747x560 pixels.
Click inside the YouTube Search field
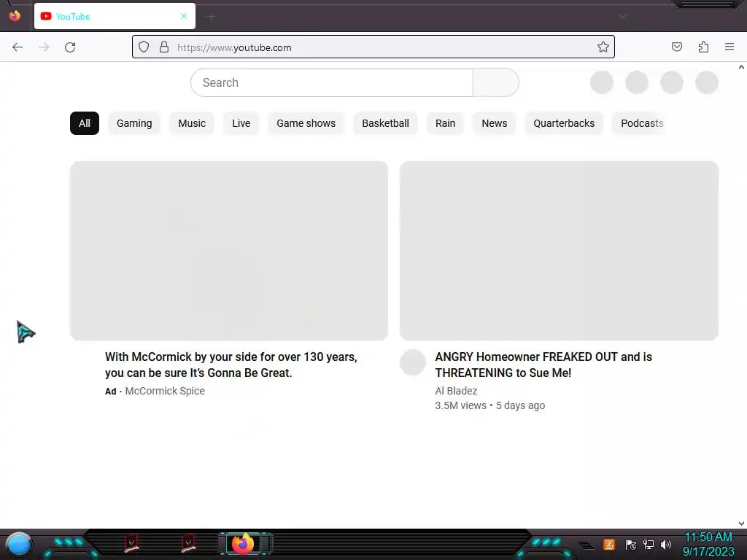click(332, 82)
